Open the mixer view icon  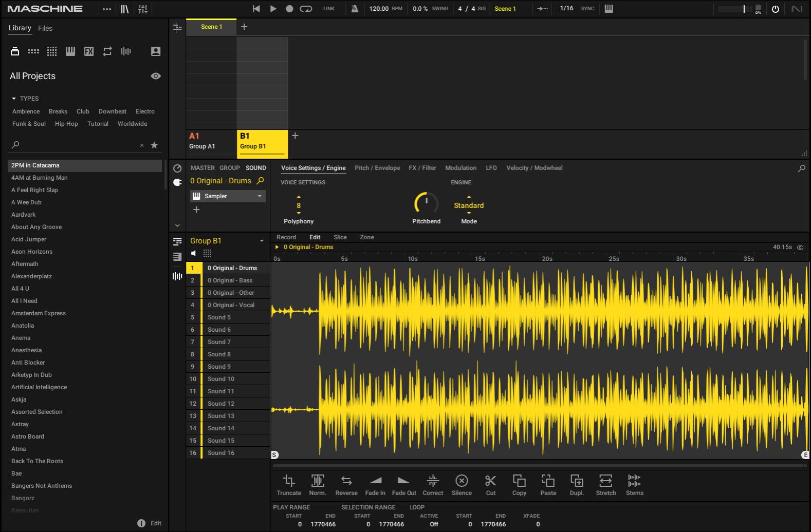coord(143,9)
